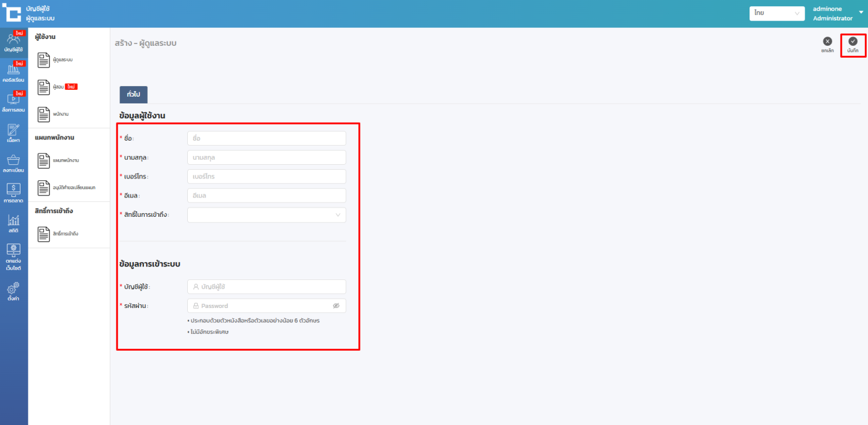
Task: Toggle password visibility eye icon
Action: pos(336,306)
